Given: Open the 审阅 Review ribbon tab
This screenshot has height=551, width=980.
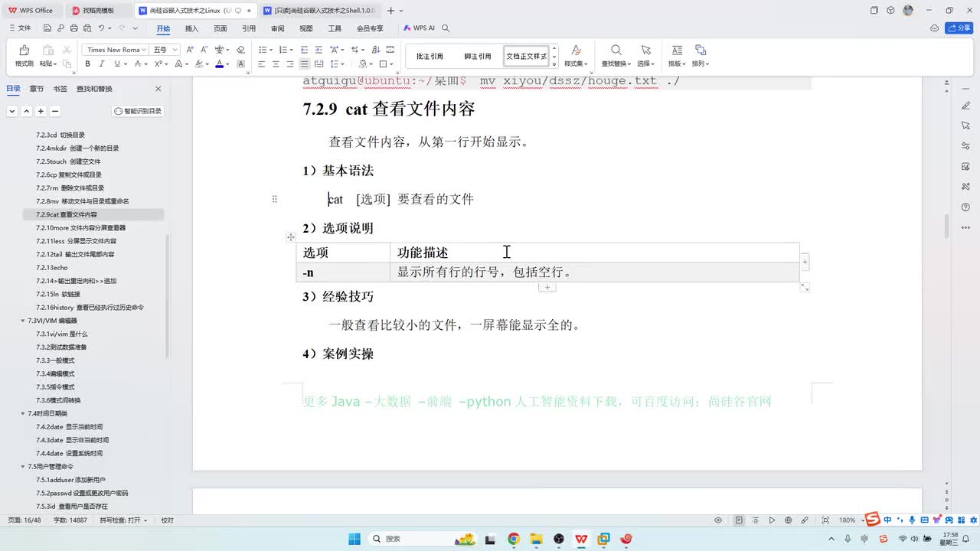Looking at the screenshot, I should [277, 28].
